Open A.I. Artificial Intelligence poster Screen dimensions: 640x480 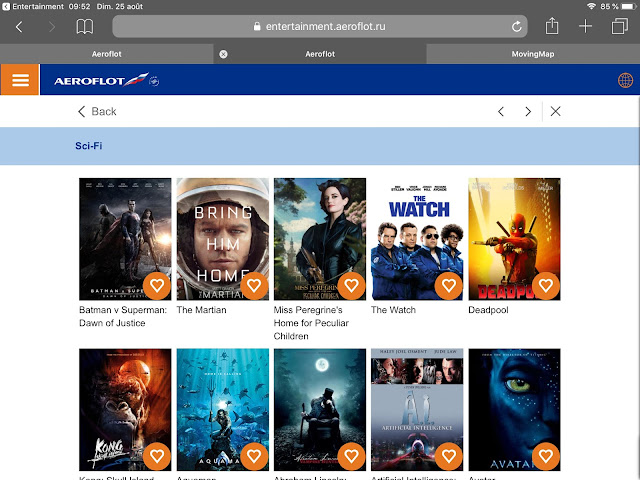pos(417,409)
